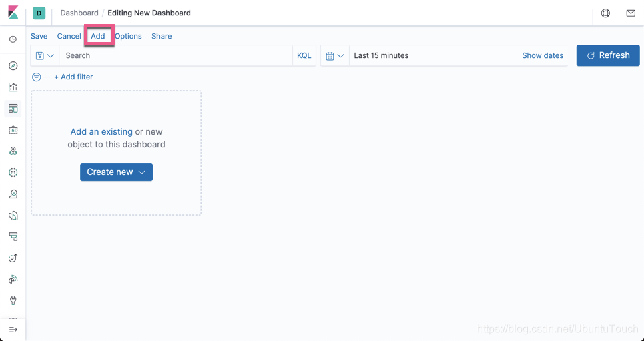644x341 pixels.
Task: Open SIEM icon in sidebar
Action: [x=13, y=280]
